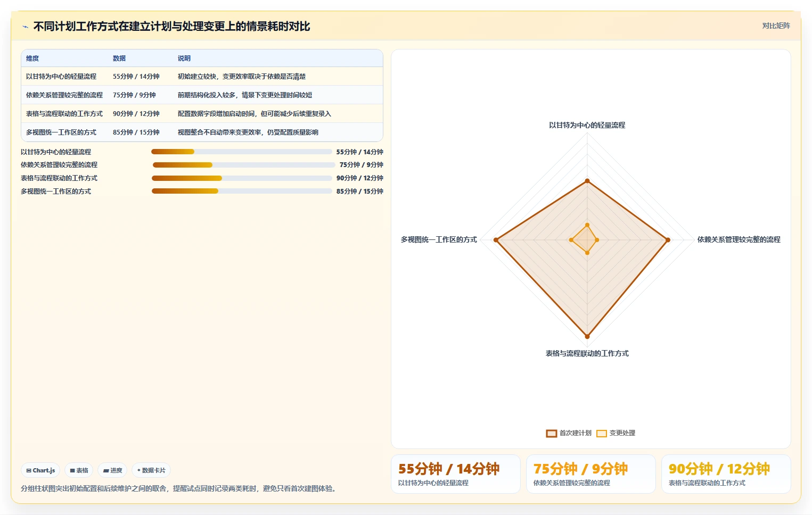Click the 维度 column header

tap(32, 59)
